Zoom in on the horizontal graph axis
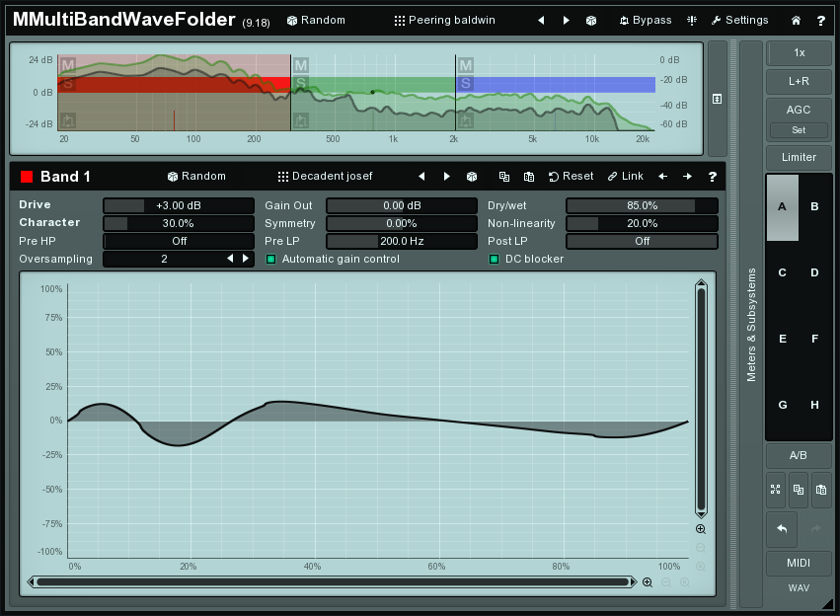The height and width of the screenshot is (616, 840). point(648,582)
